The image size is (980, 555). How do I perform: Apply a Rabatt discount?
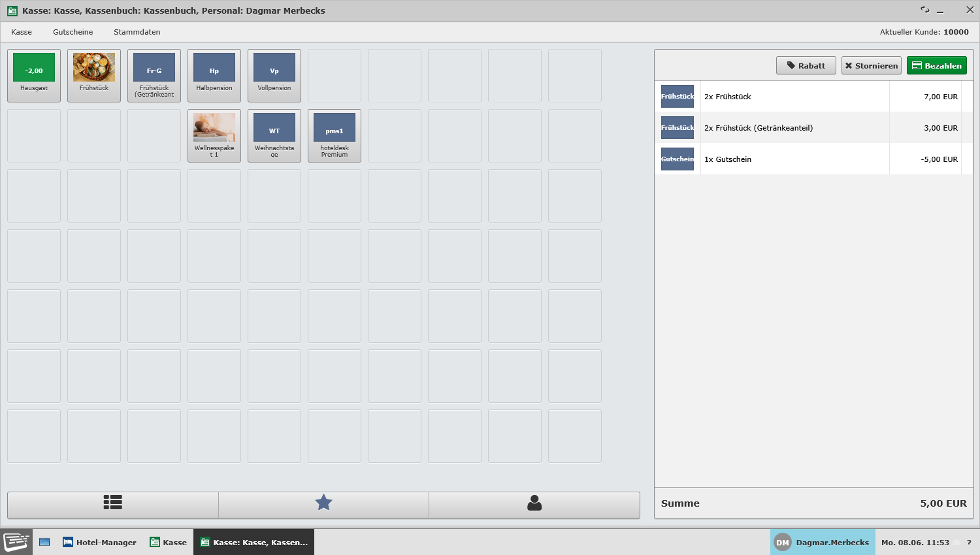click(806, 65)
